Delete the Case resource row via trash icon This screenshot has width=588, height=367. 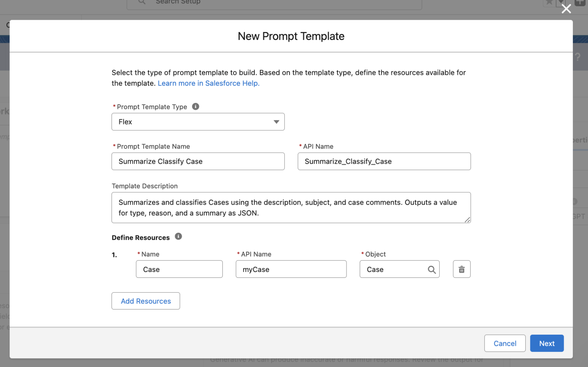click(x=461, y=269)
